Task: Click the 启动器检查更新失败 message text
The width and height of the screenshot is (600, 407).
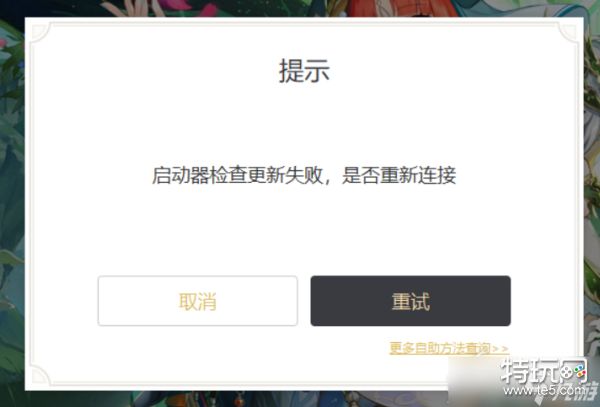Action: point(237,176)
